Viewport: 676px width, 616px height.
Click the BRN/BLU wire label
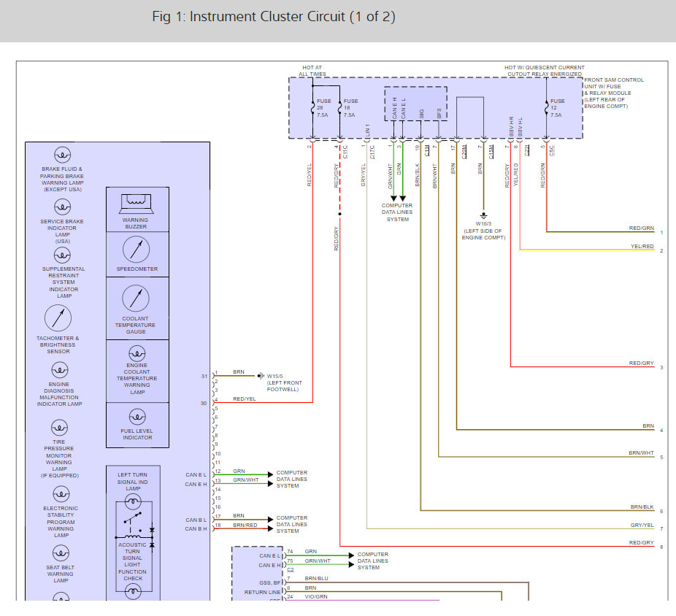[x=316, y=579]
